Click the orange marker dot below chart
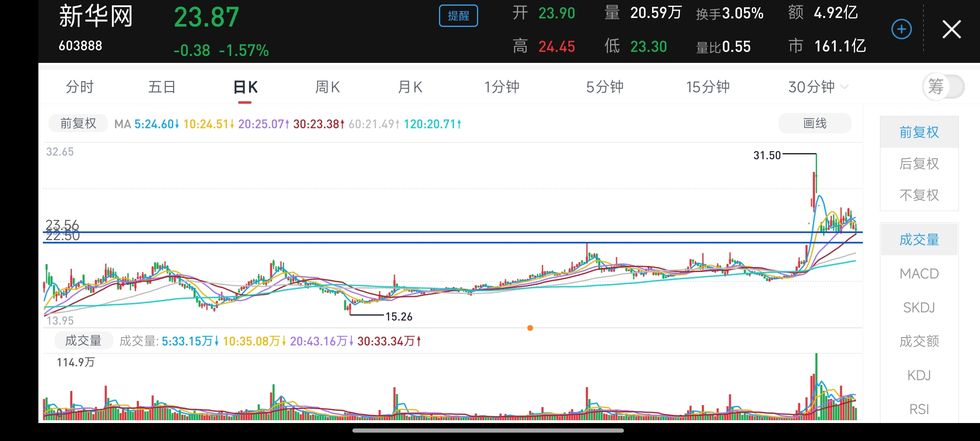The image size is (980, 441). pyautogui.click(x=530, y=328)
